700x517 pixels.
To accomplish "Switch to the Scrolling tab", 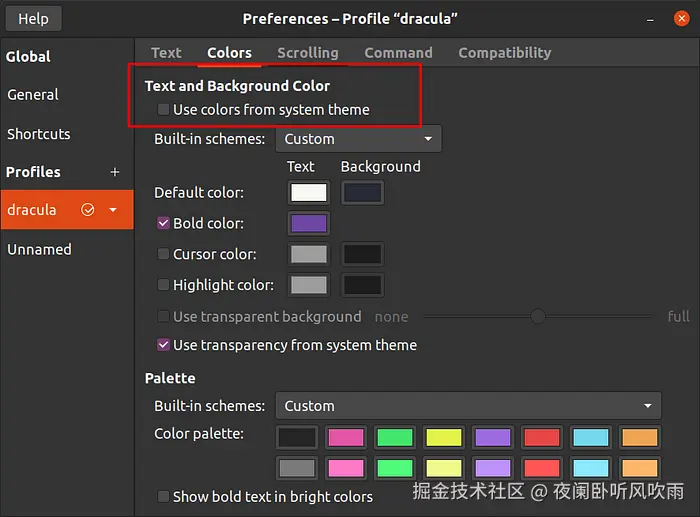I will (x=307, y=53).
